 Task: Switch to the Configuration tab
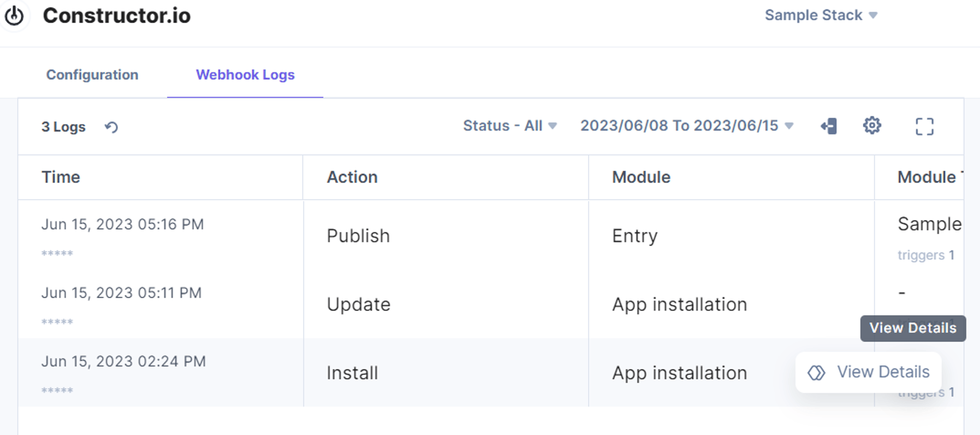(92, 75)
